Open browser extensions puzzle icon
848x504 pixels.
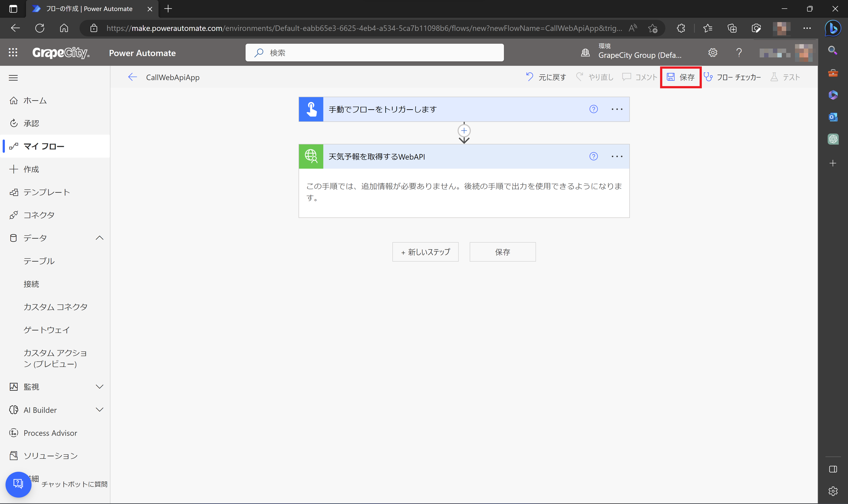click(681, 28)
